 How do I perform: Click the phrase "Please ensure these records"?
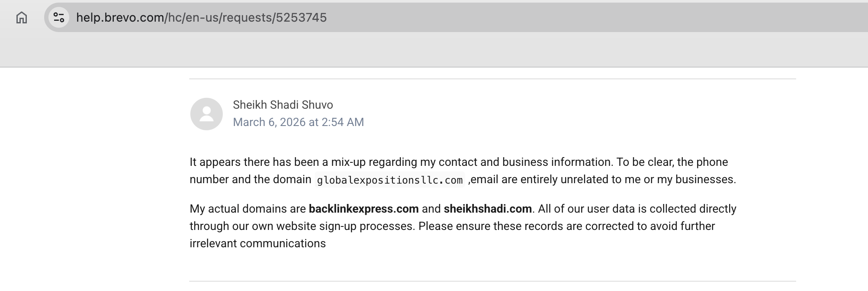483,226
